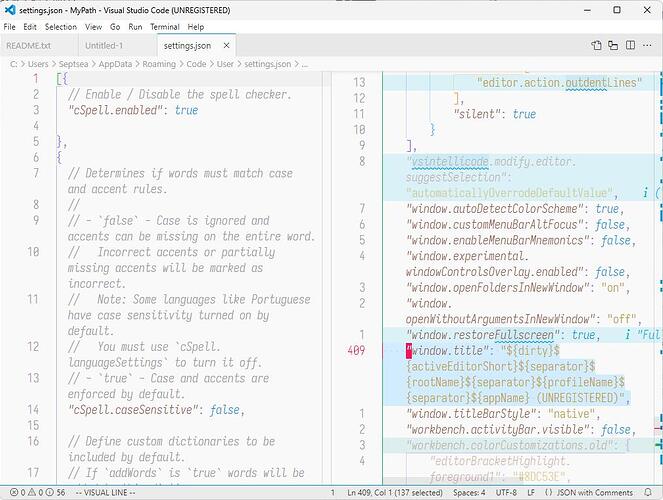Click the info icon beside automaticallyOverrodeDefaultValue
This screenshot has width=663, height=500.
tap(646, 193)
